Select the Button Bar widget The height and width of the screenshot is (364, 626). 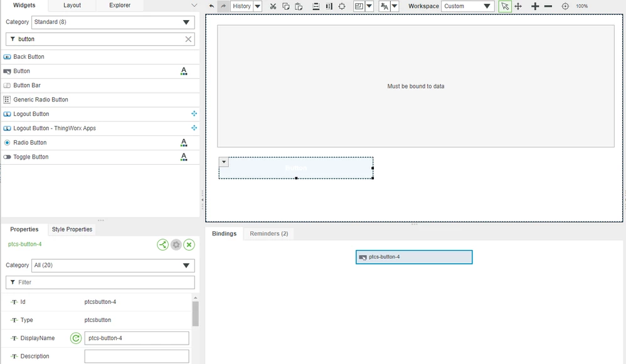coord(100,85)
